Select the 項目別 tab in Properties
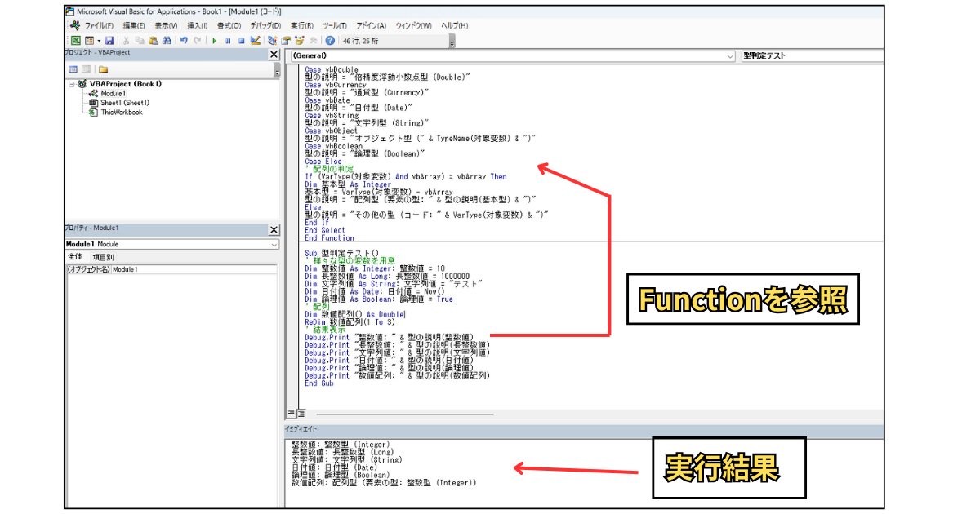 pyautogui.click(x=103, y=257)
